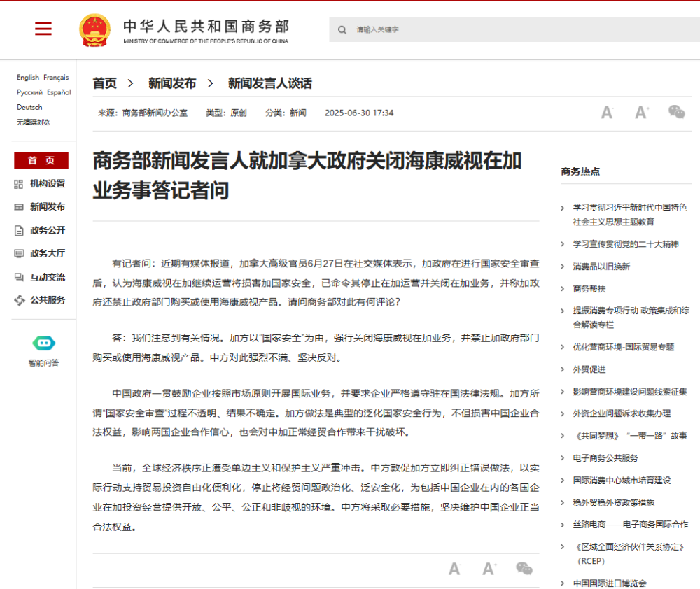The image size is (700, 589).
Task: Expand the 电子商务公共服务 topic entry
Action: point(605,458)
